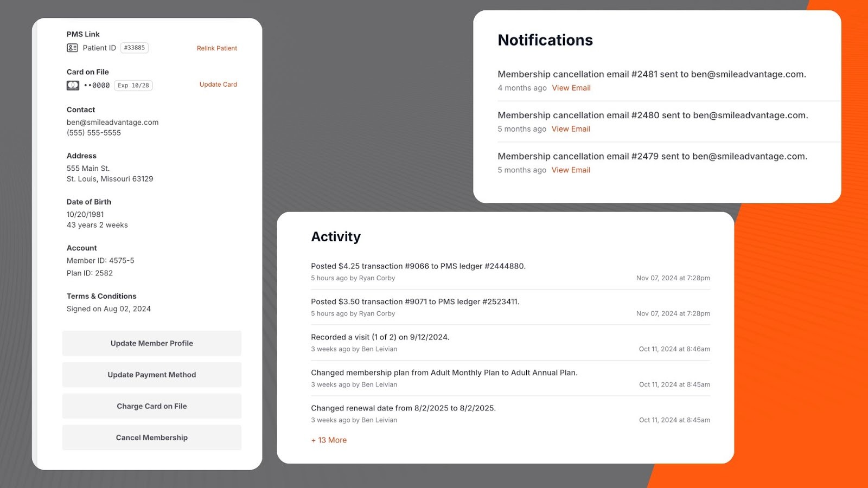Click the credit card icon
Viewport: 868px width, 488px height.
click(73, 85)
